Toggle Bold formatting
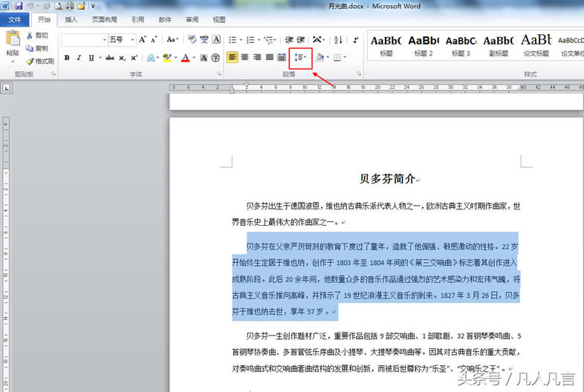The image size is (584, 392). coord(67,57)
